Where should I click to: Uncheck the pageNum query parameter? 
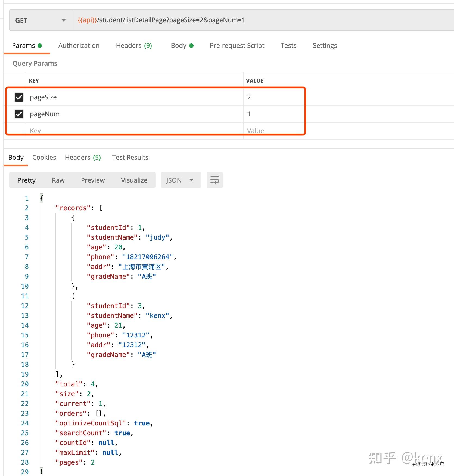coord(18,114)
